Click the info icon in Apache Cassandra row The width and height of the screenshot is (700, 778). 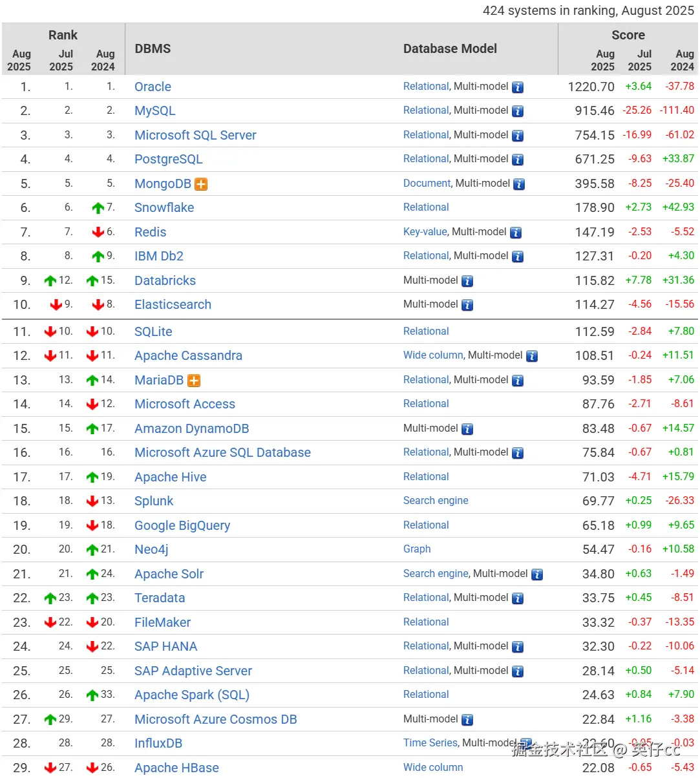pyautogui.click(x=532, y=356)
